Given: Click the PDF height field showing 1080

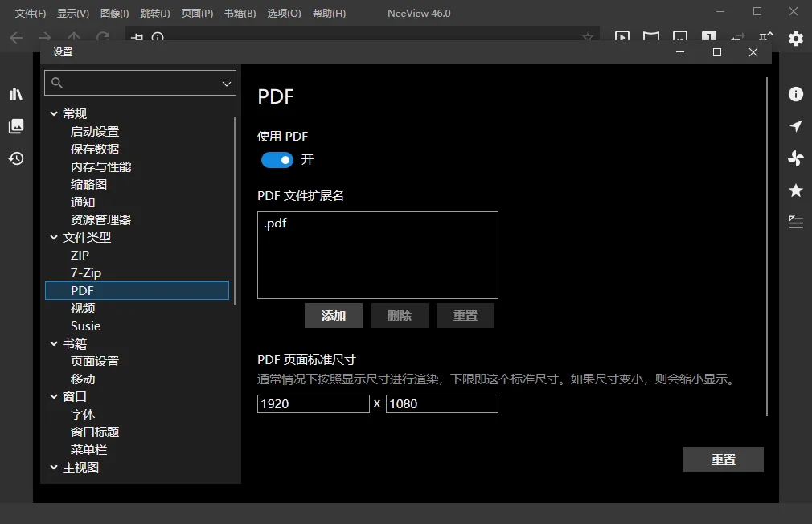Looking at the screenshot, I should pos(441,404).
